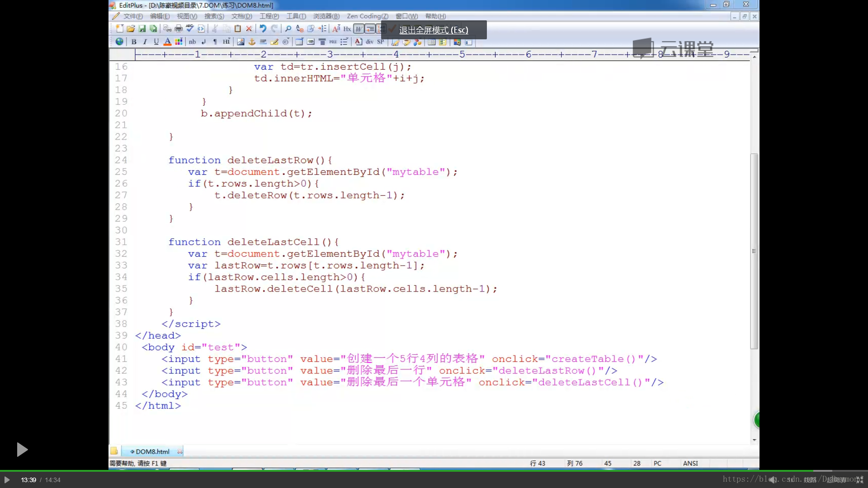Click the scrollbar down arrow
The height and width of the screenshot is (488, 868).
pos(754,440)
